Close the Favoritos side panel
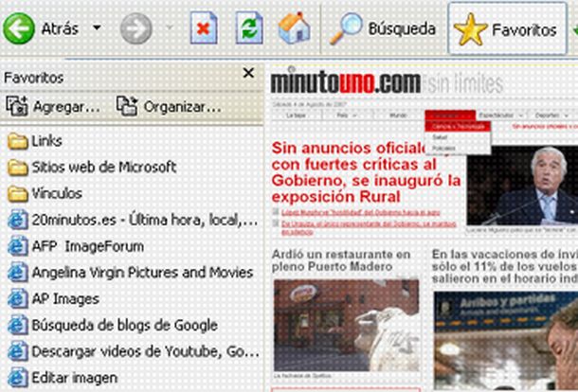578x392 pixels. tap(248, 74)
